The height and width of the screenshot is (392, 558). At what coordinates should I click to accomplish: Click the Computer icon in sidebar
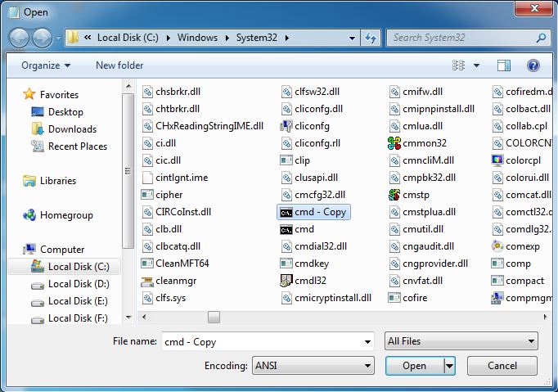click(29, 250)
